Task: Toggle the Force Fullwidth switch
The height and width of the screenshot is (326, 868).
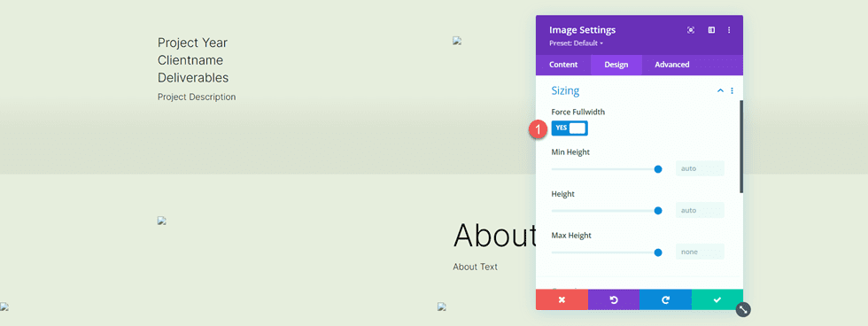Action: (570, 128)
